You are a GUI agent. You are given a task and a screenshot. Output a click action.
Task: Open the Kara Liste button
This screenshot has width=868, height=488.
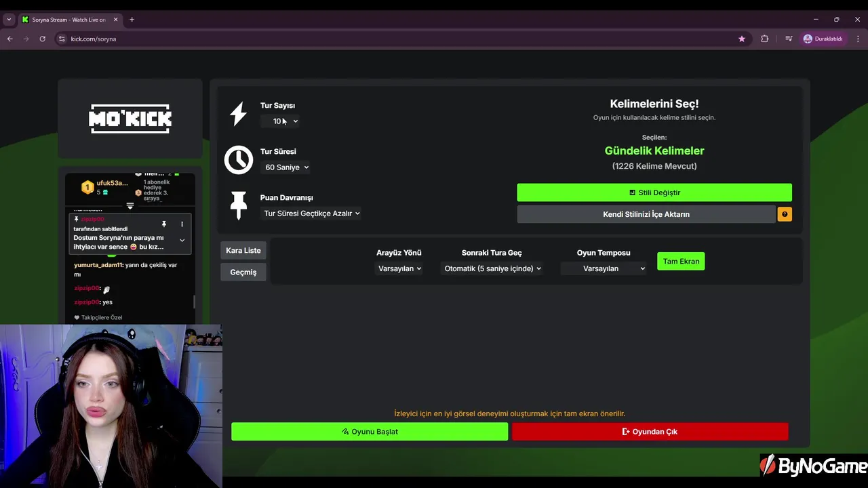[243, 251]
